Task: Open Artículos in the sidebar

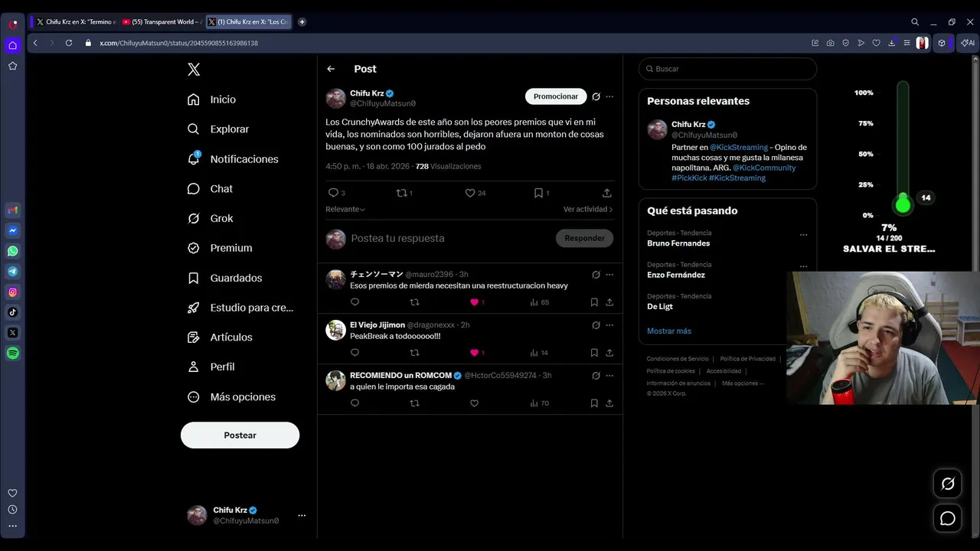Action: [220, 337]
